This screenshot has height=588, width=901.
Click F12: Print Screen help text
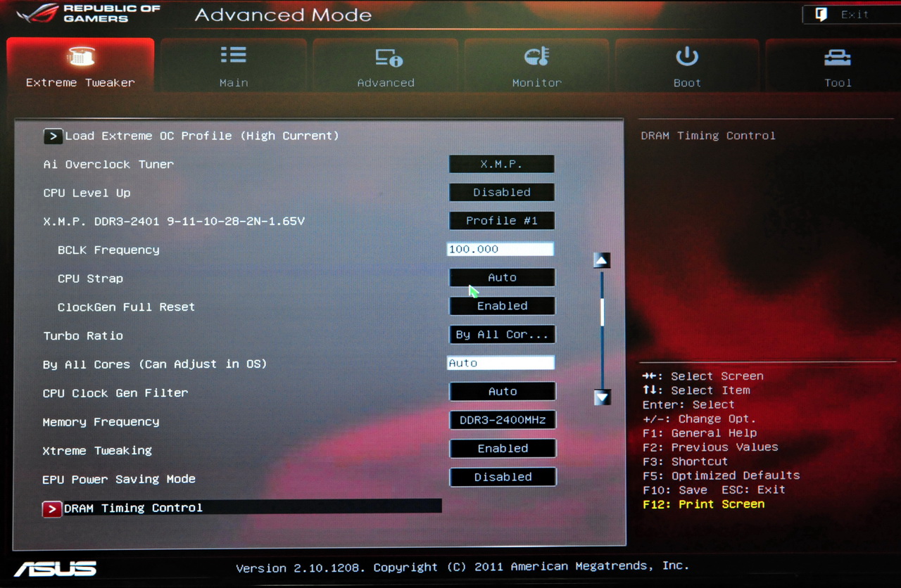(703, 504)
